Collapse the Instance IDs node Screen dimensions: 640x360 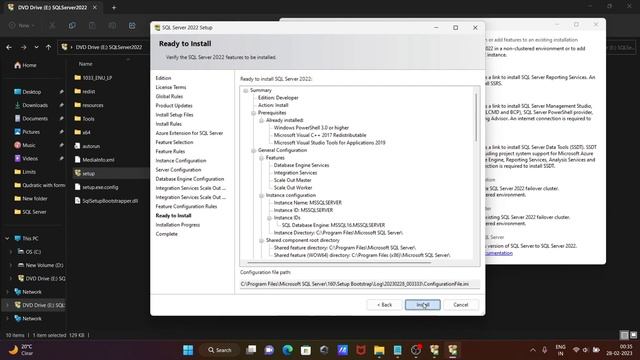pyautogui.click(x=269, y=218)
